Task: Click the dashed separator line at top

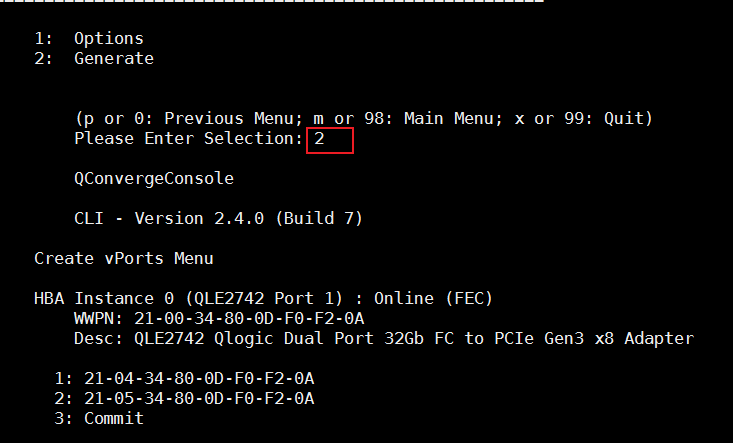Action: click(272, 2)
